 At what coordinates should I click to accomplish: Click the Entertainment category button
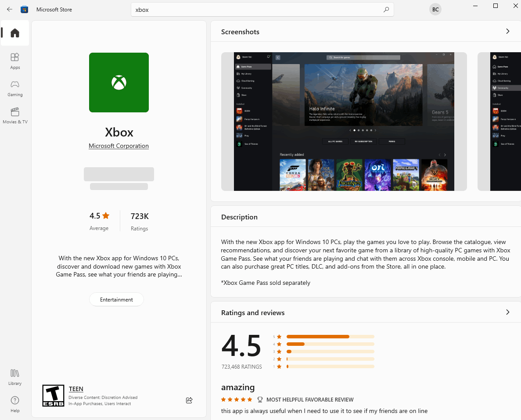pyautogui.click(x=116, y=299)
